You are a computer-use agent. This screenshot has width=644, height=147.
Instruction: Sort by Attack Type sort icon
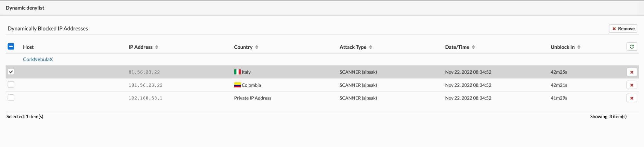(x=370, y=47)
